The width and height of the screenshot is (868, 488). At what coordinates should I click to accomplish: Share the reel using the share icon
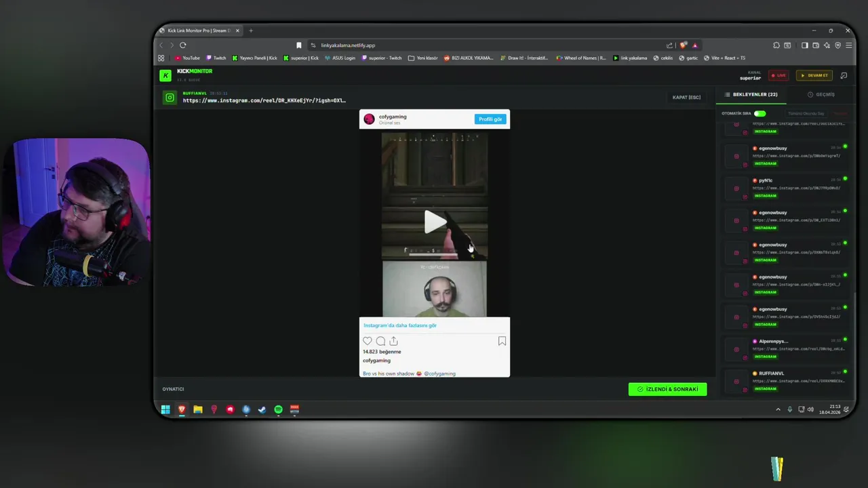click(393, 341)
